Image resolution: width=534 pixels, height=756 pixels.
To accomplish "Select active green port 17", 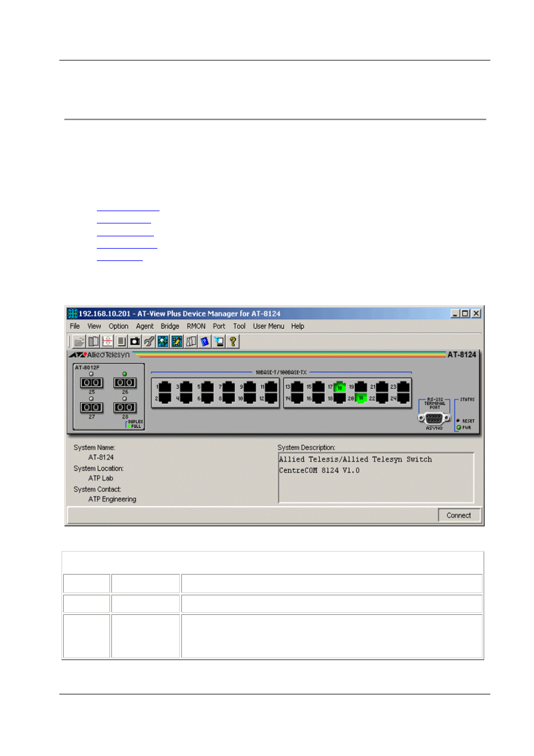I will [x=340, y=386].
